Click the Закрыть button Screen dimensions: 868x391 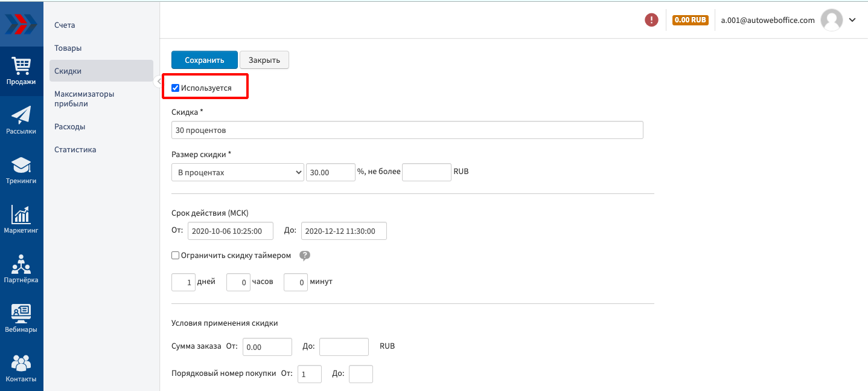click(264, 60)
